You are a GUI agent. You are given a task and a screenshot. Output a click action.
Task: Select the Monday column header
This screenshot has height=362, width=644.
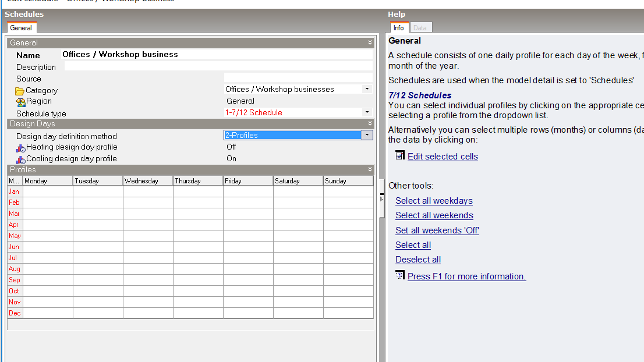click(x=48, y=181)
